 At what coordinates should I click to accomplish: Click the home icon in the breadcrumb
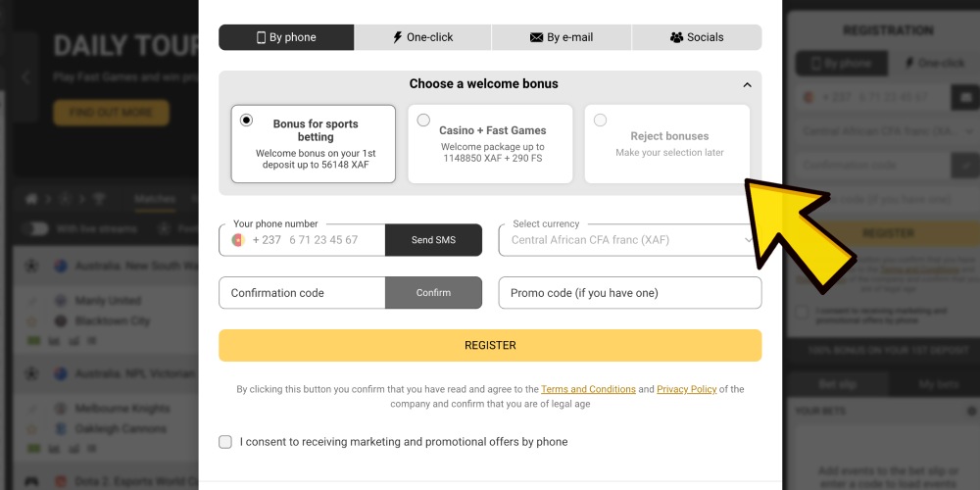[31, 199]
